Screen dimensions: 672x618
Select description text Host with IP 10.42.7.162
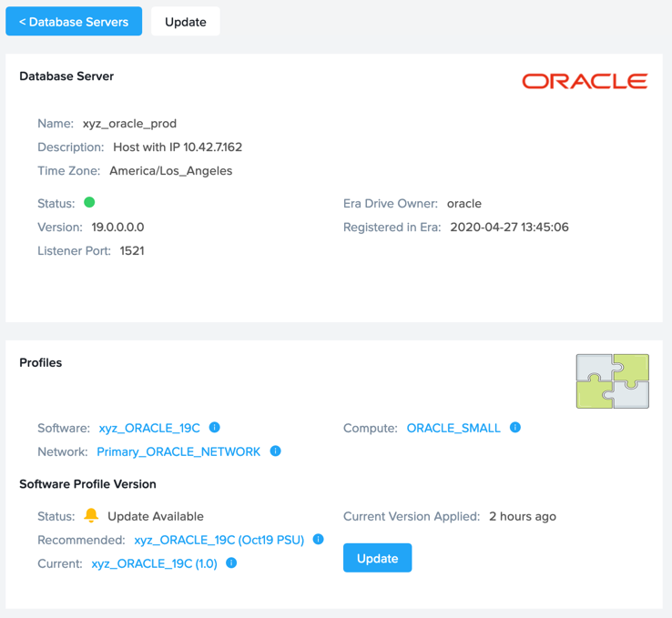[178, 147]
